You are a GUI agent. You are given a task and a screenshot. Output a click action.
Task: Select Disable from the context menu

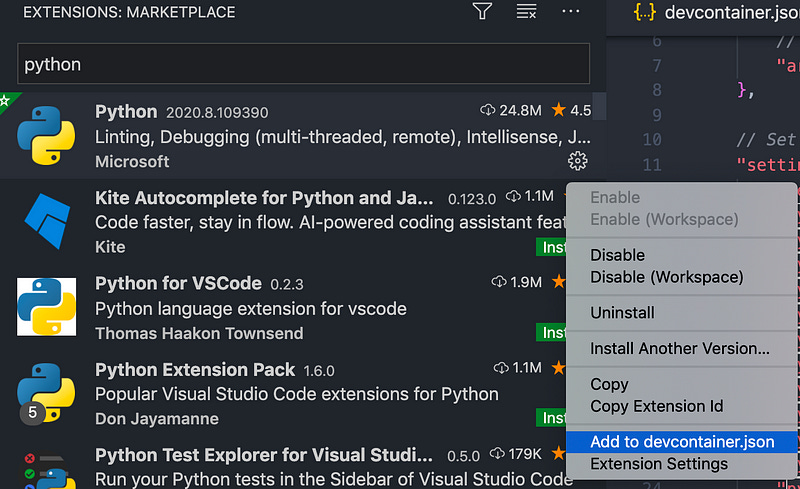(617, 255)
